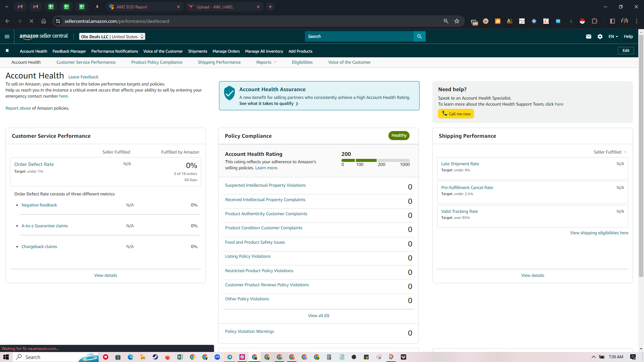Open Telegram from the taskbar
This screenshot has width=644, height=362.
(230, 357)
